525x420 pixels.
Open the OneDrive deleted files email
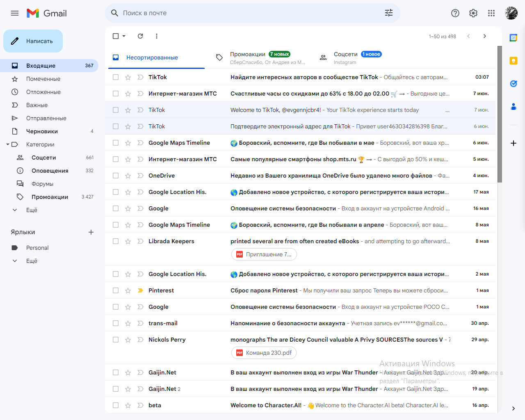[x=300, y=176]
